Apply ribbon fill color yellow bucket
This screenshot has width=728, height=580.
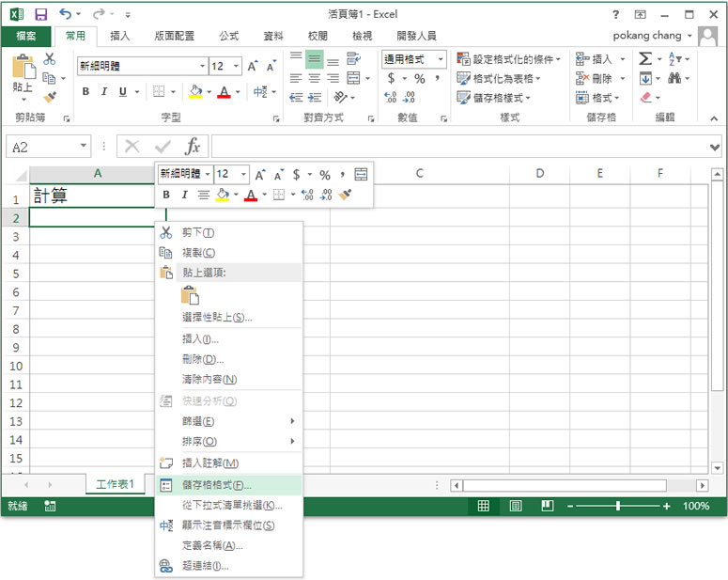pos(195,92)
